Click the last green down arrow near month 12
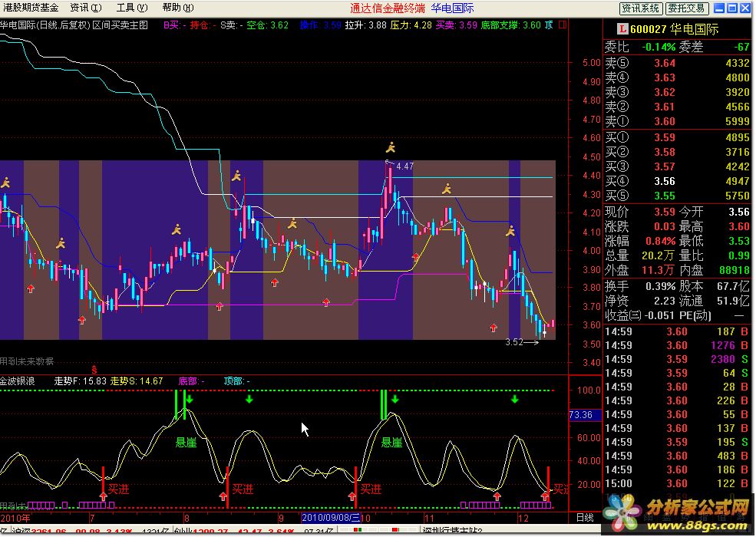Viewport: 756px width, 537px height. click(515, 399)
